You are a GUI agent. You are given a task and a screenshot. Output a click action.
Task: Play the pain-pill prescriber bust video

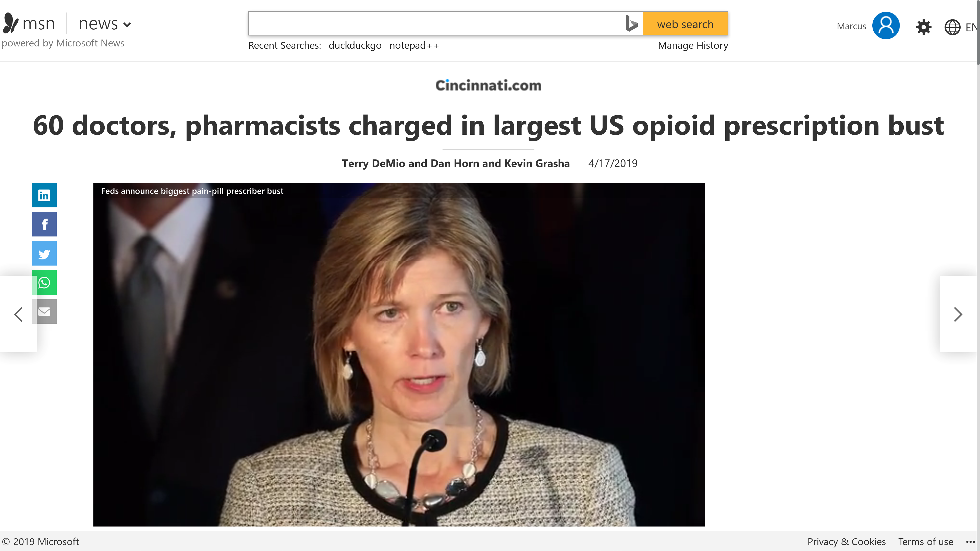tap(399, 354)
